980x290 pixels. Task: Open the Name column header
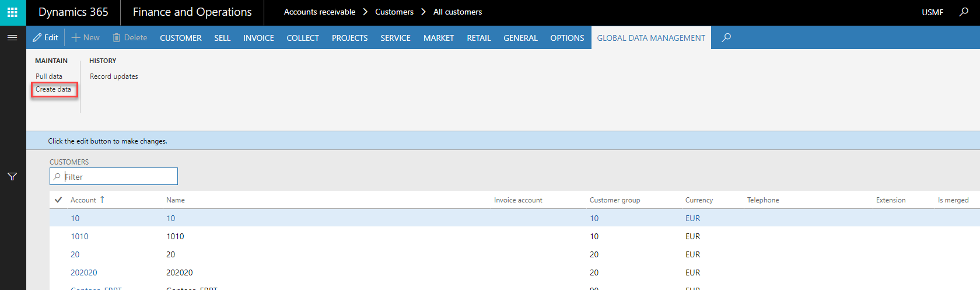click(x=176, y=200)
